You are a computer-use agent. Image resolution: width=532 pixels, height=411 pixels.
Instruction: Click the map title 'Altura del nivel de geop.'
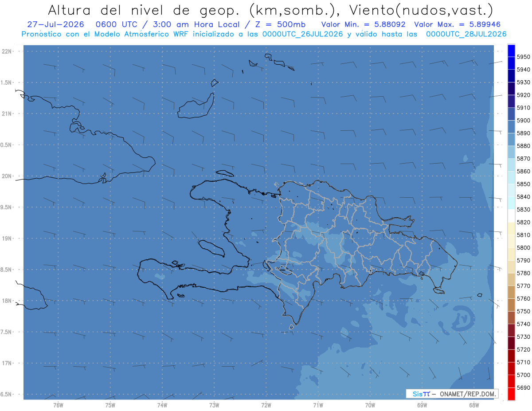[144, 10]
